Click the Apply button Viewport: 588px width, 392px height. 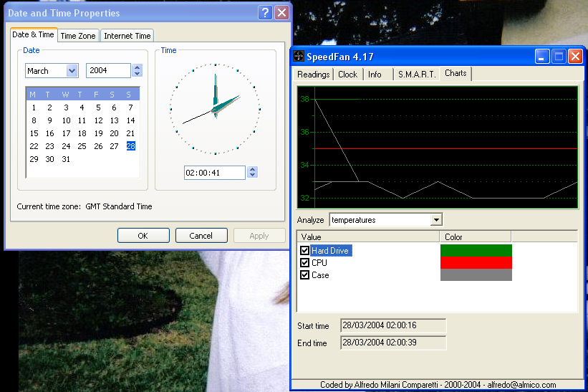pyautogui.click(x=259, y=236)
